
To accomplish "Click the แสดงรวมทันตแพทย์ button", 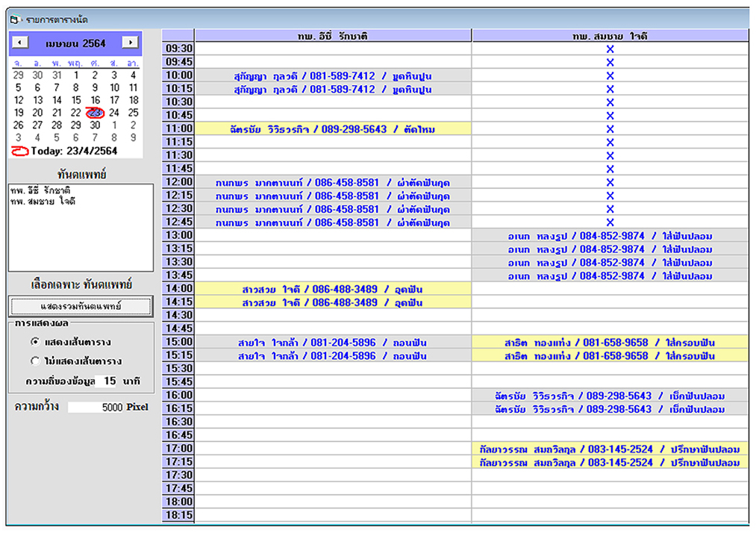I will click(81, 306).
